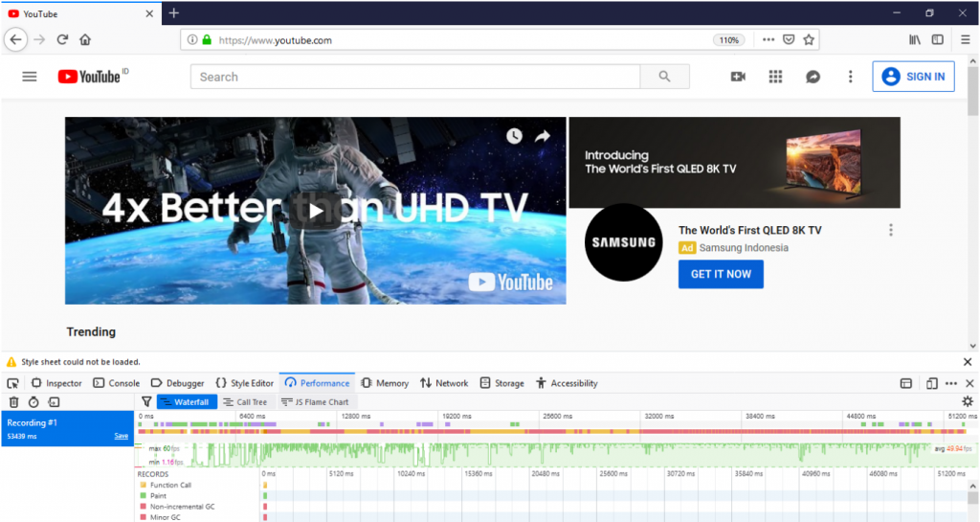This screenshot has width=980, height=522.
Task: Toggle responsive design mode icon
Action: 932,383
